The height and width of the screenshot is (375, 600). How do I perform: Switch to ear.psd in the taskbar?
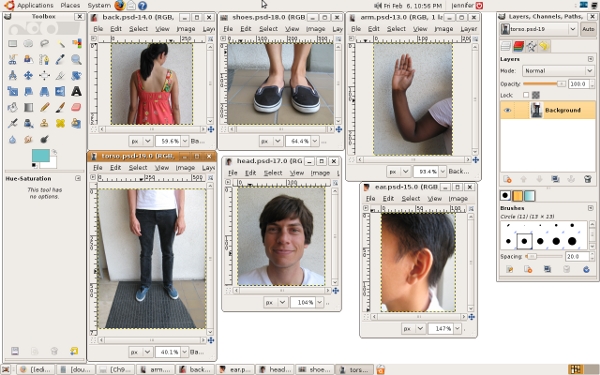coord(235,369)
